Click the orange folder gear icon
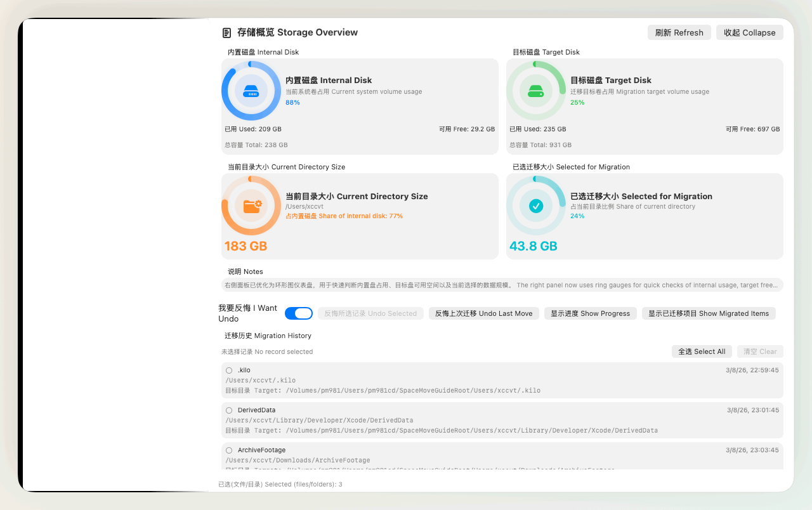 (x=251, y=206)
